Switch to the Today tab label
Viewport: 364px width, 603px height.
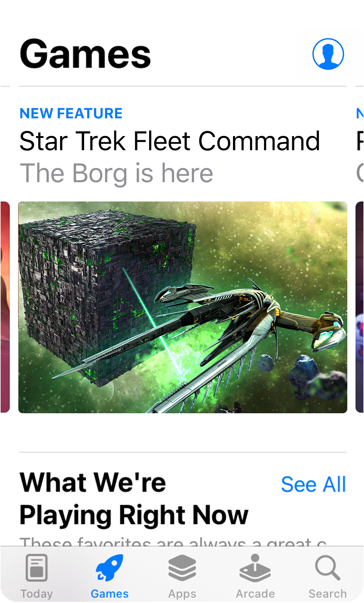37,594
